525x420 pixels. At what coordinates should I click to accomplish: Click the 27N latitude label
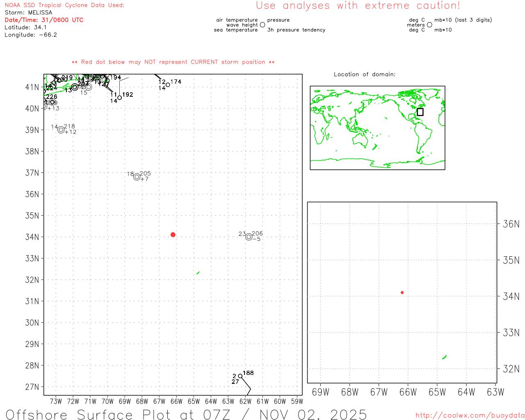click(x=32, y=387)
